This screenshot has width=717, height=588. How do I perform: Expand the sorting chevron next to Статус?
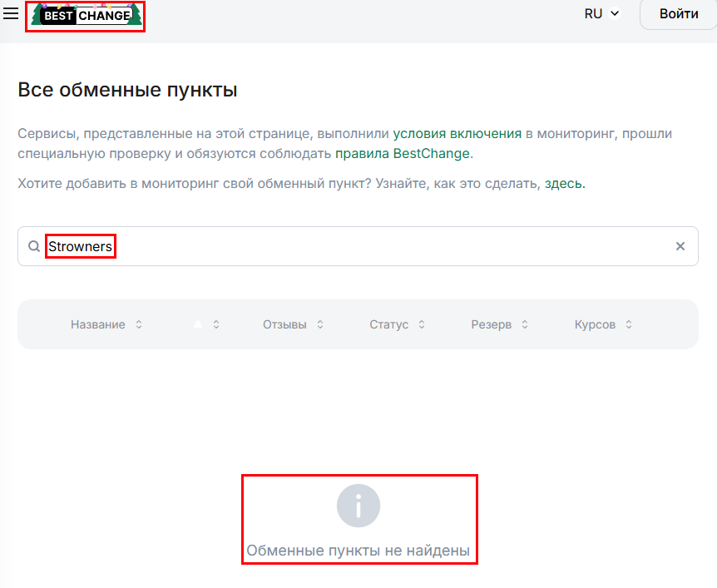coord(423,324)
